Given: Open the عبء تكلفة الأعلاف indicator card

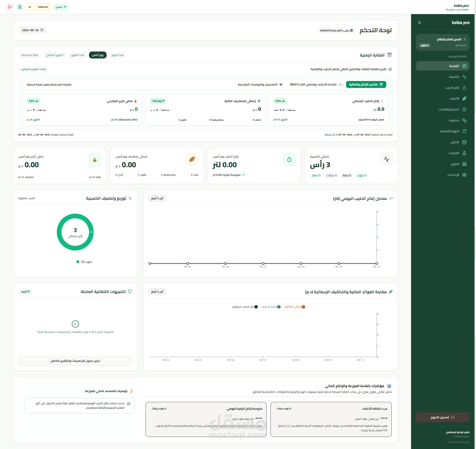Looking at the screenshot, I should point(331,419).
